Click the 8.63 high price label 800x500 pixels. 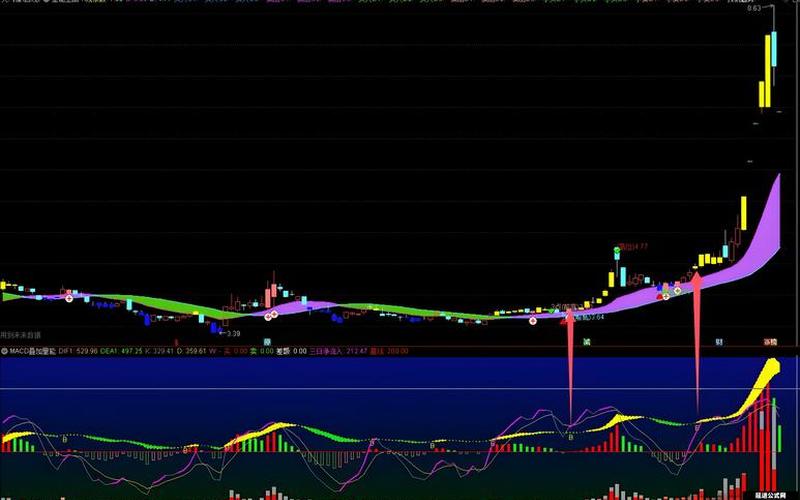pyautogui.click(x=754, y=9)
